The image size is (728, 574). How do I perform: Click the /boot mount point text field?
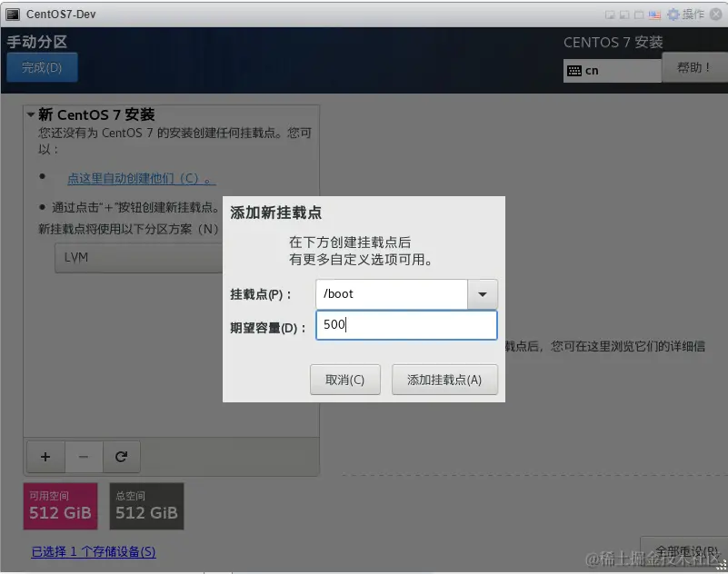(x=392, y=294)
